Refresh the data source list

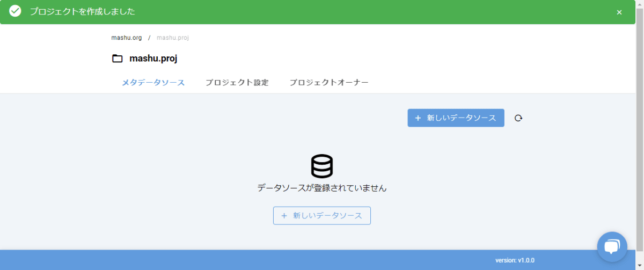coord(518,118)
